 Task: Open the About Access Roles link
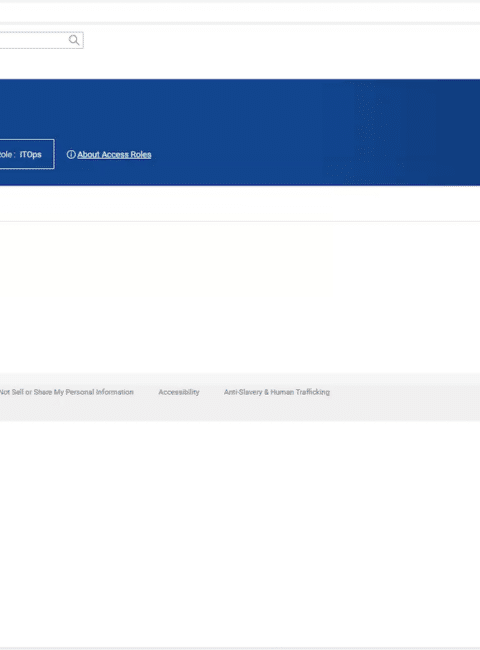pyautogui.click(x=114, y=155)
